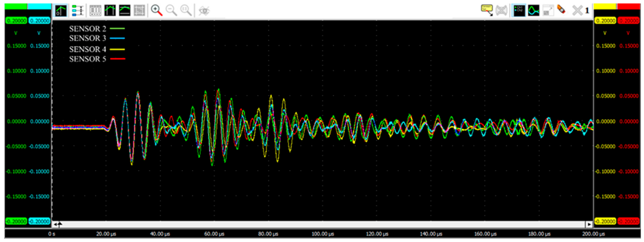644x242 pixels.
Task: Open the channel axis layout icon
Action: [x=78, y=11]
